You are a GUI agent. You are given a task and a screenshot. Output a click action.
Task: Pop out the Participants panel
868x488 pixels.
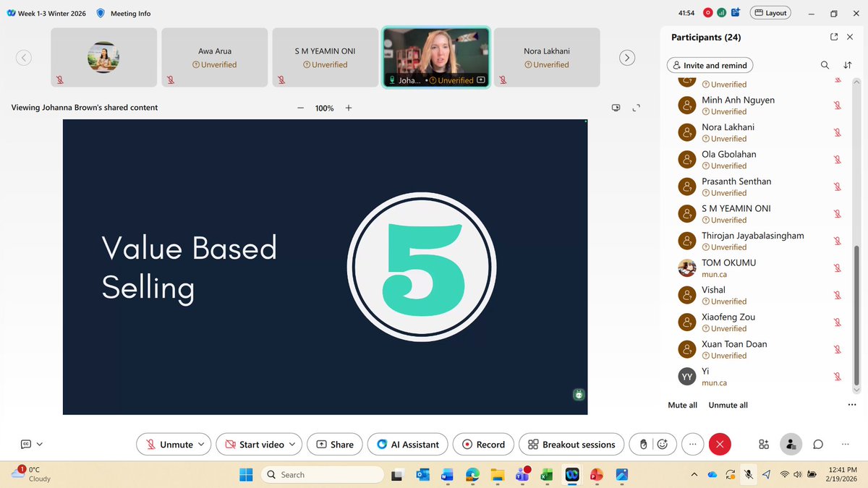click(834, 37)
